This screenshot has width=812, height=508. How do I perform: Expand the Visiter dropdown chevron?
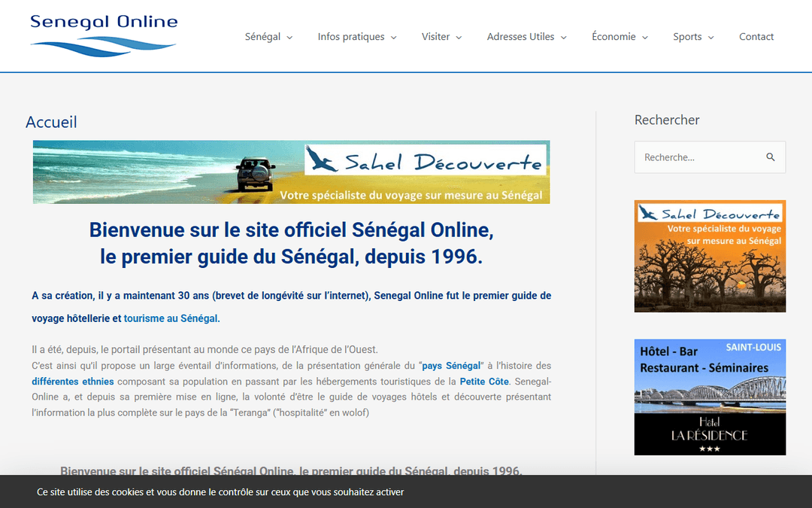459,38
